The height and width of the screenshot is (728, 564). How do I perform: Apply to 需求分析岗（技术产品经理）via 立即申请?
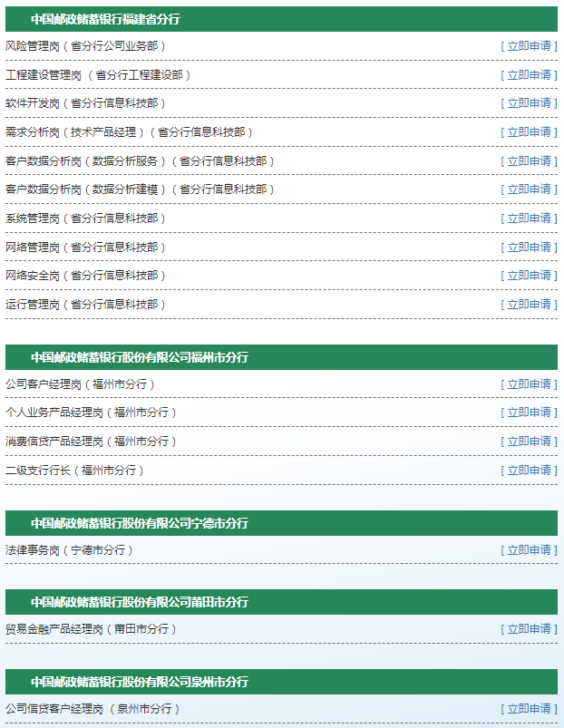point(529,132)
